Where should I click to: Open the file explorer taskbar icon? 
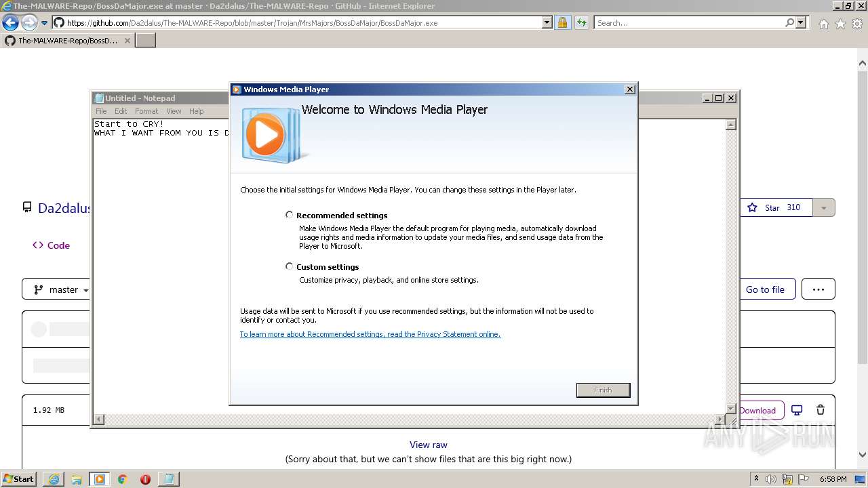point(77,479)
